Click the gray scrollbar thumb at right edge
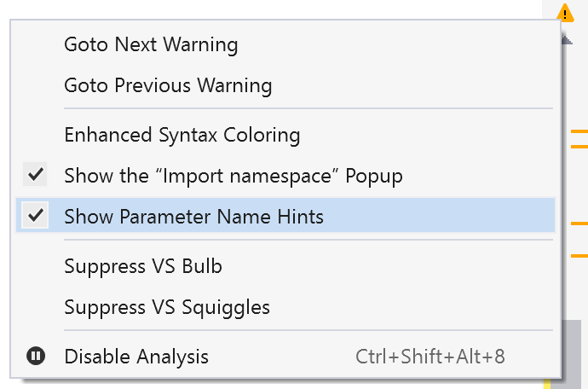The height and width of the screenshot is (389, 588). 572,354
